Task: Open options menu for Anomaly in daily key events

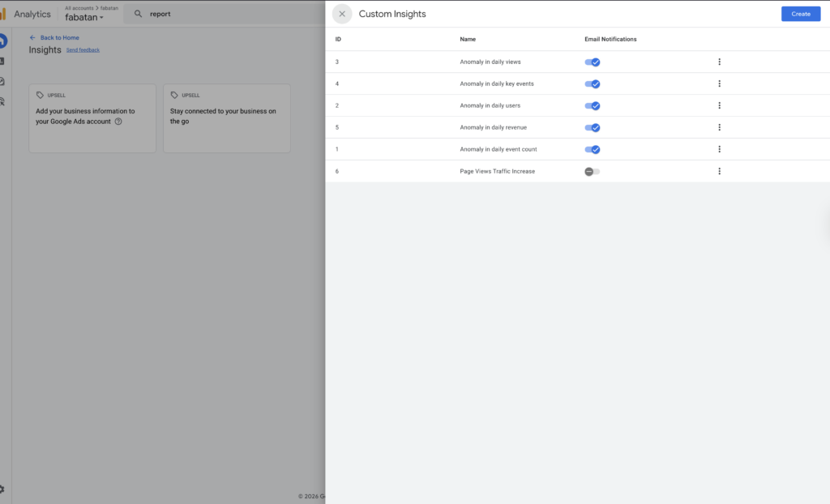Action: [x=719, y=83]
